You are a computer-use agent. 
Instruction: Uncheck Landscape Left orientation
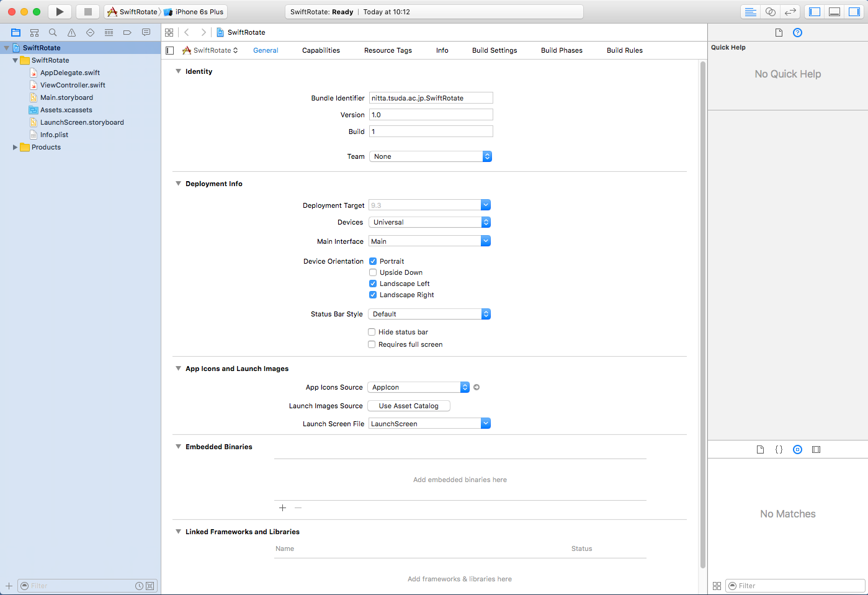373,284
